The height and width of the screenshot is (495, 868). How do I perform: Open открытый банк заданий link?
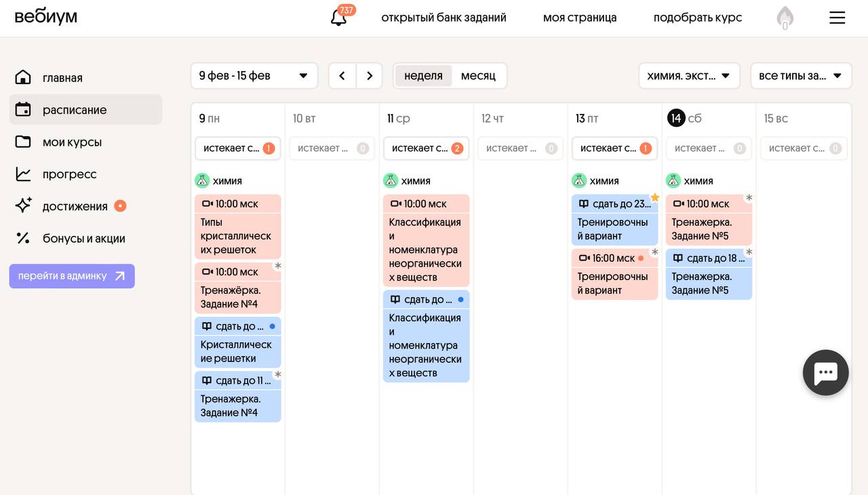[x=443, y=18]
